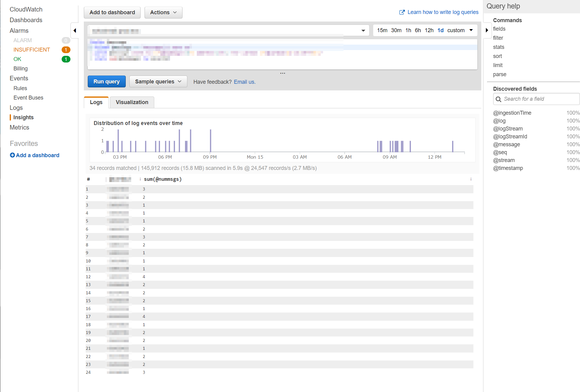
Task: Select the 12h time range
Action: point(429,30)
